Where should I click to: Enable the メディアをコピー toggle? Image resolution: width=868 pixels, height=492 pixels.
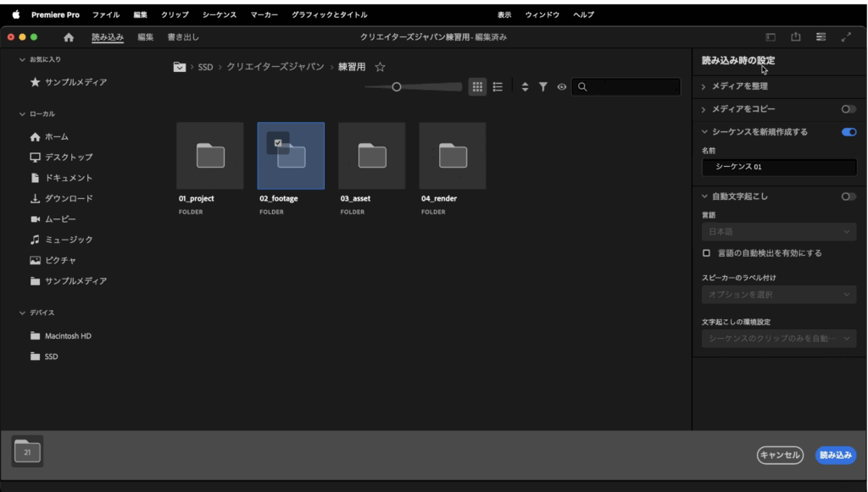coord(849,109)
